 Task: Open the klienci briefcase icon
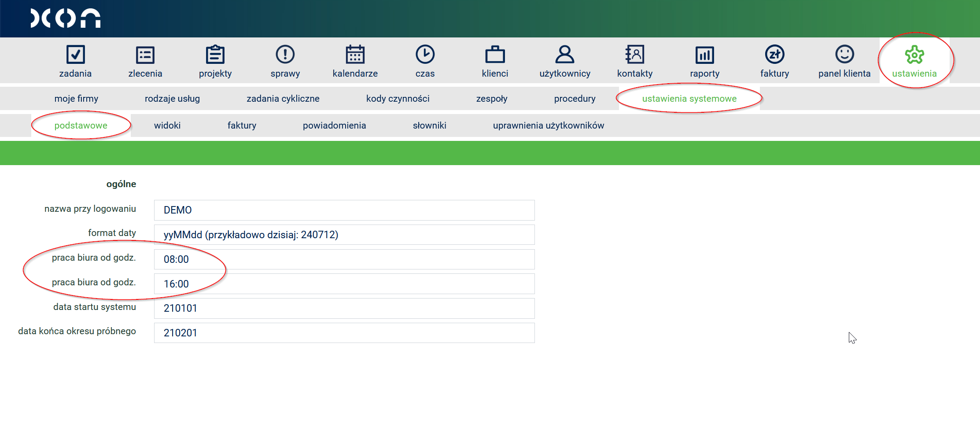click(495, 55)
